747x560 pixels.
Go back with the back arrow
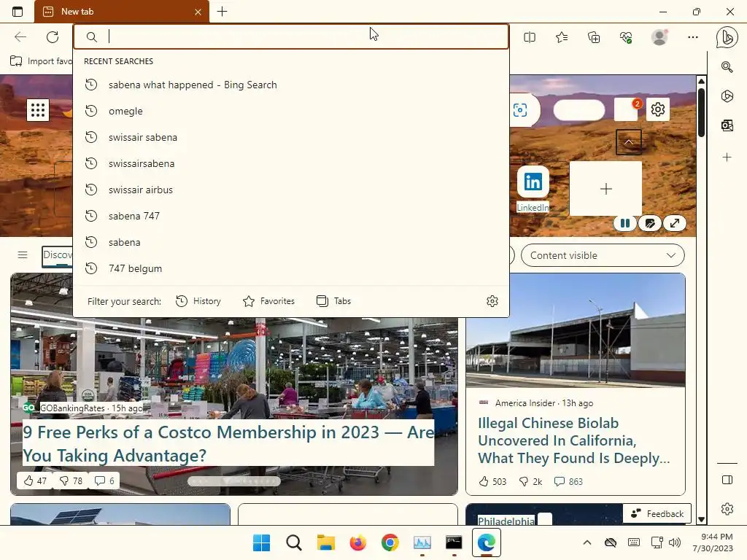pos(20,37)
